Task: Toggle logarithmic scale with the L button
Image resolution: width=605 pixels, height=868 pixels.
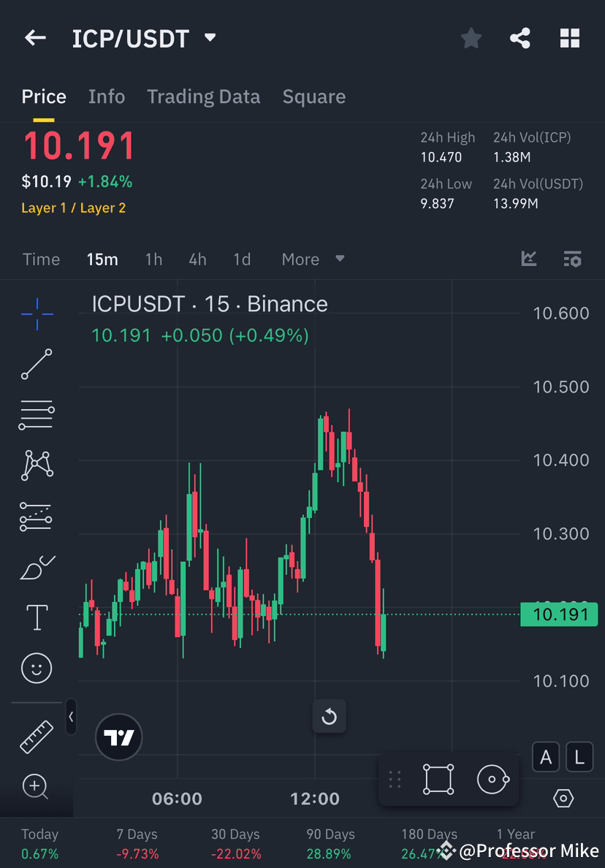Action: click(579, 757)
